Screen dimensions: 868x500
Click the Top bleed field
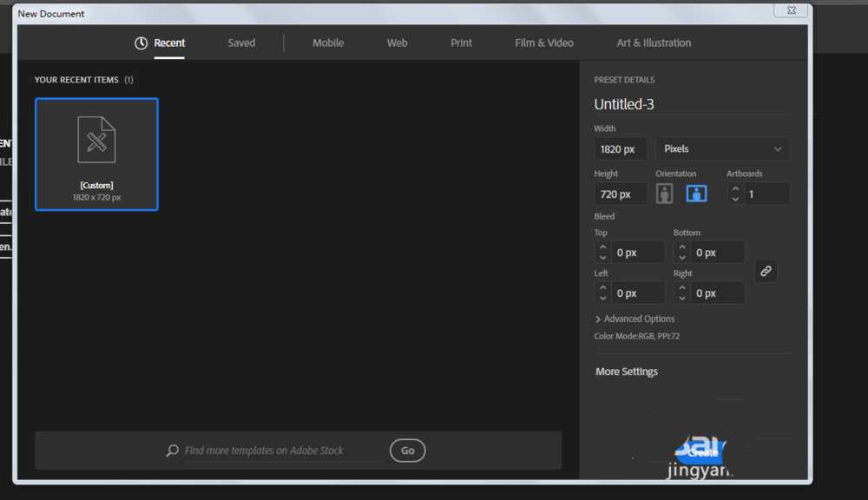[638, 253]
